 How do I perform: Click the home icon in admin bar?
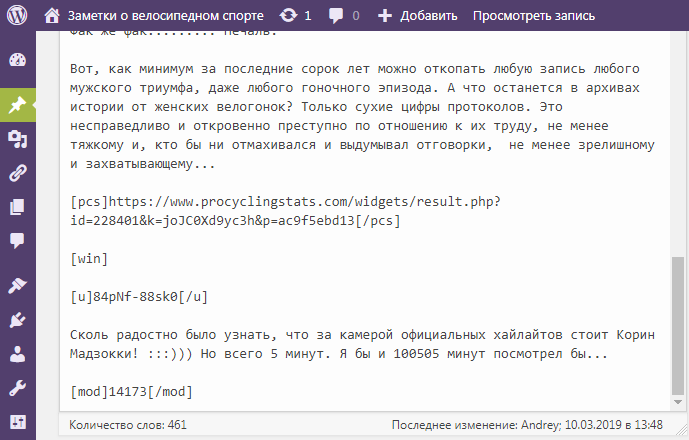[52, 16]
